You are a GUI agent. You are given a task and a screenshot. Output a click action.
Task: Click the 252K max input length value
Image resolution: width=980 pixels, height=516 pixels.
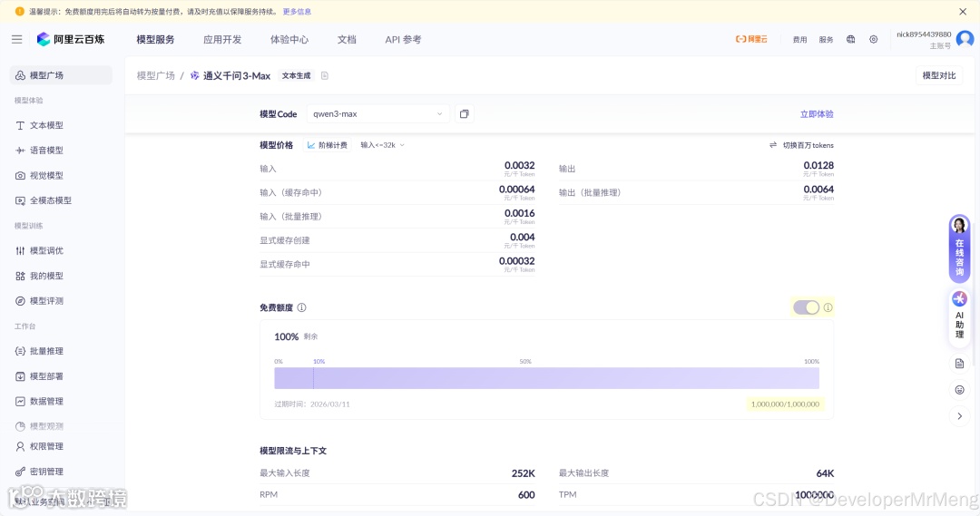[524, 473]
